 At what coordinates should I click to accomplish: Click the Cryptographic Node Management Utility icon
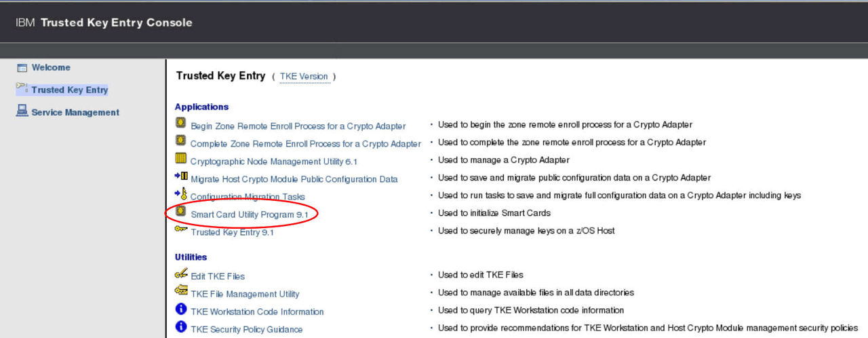180,159
